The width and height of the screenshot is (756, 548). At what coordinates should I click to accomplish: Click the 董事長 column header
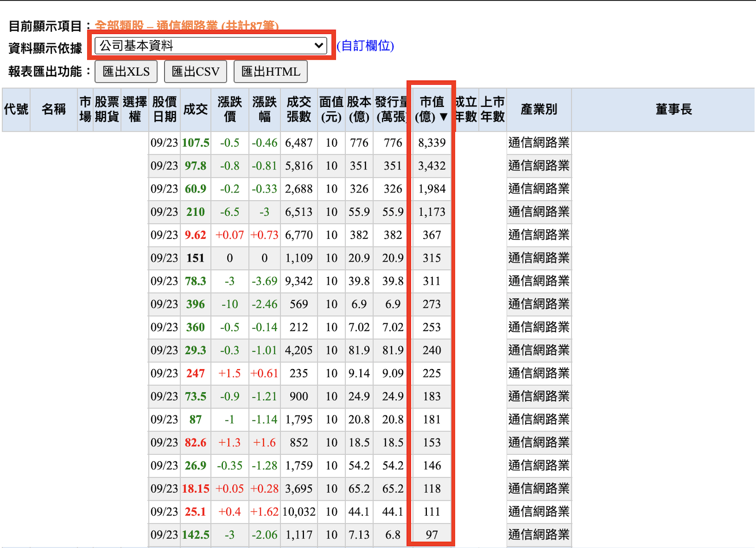[673, 109]
